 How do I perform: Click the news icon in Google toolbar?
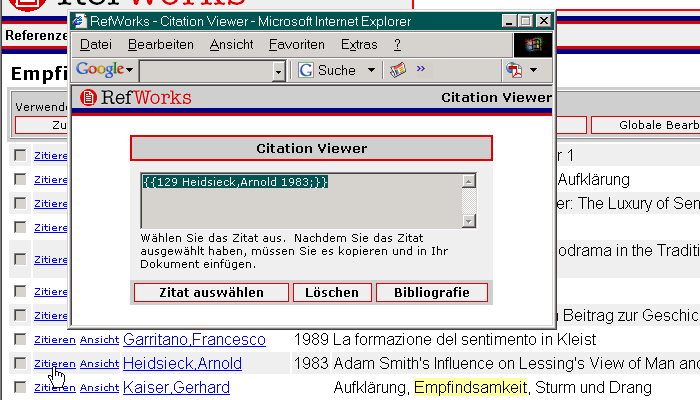click(398, 70)
